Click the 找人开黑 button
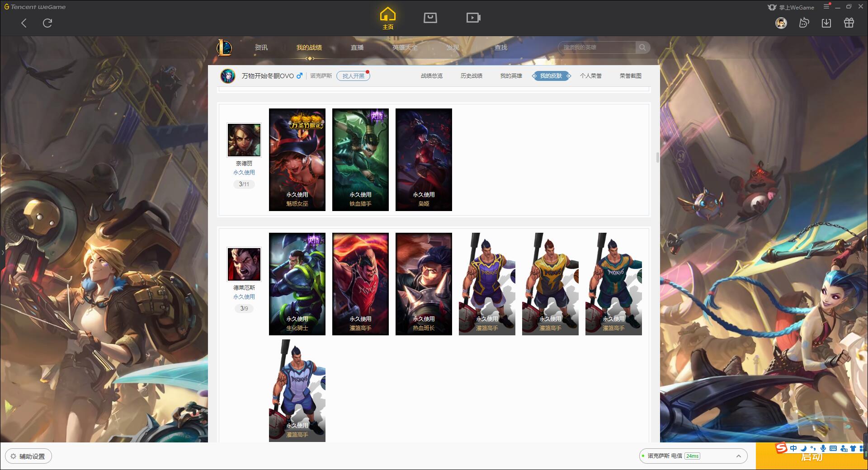This screenshot has width=868, height=470. click(353, 76)
